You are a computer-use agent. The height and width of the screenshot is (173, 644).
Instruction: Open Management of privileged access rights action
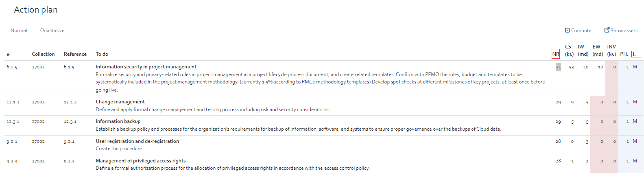(x=140, y=161)
